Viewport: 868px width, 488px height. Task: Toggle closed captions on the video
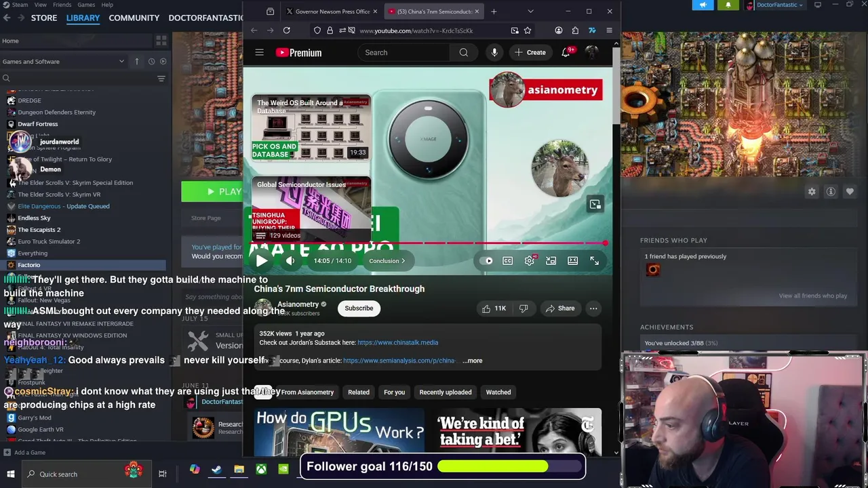(507, 261)
